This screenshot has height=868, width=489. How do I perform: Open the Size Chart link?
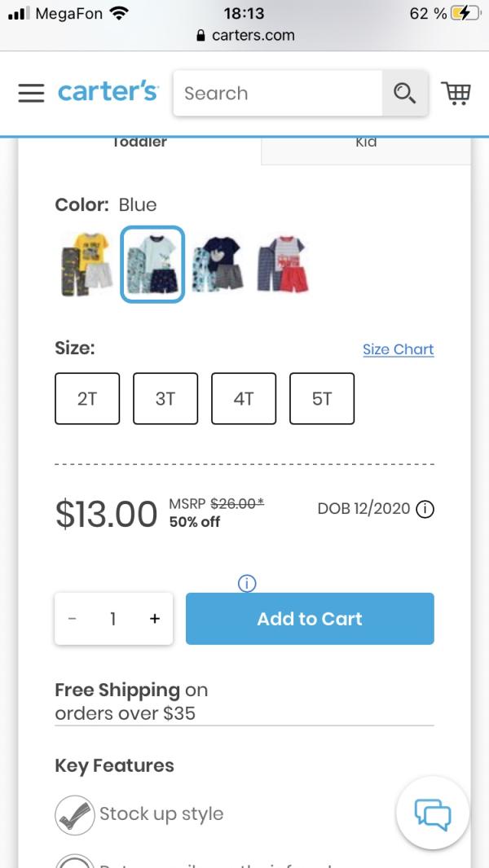click(398, 349)
